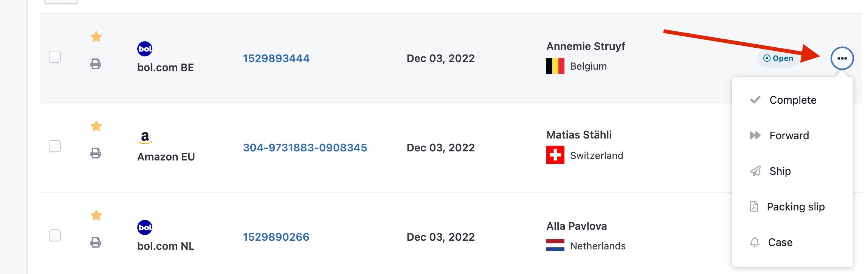Viewport: 868px width, 274px height.
Task: Click the Open status badge
Action: (778, 58)
